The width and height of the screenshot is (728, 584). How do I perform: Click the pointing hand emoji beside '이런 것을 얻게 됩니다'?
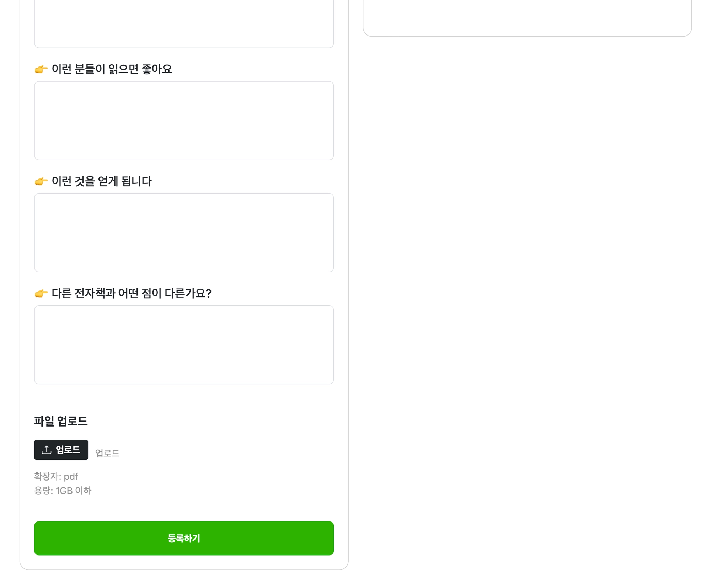pyautogui.click(x=41, y=181)
